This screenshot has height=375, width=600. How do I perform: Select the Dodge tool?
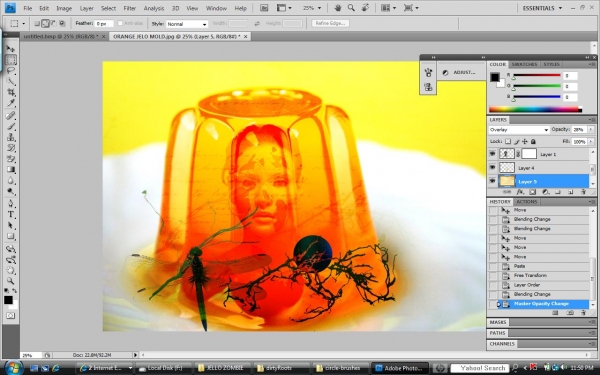pyautogui.click(x=11, y=191)
